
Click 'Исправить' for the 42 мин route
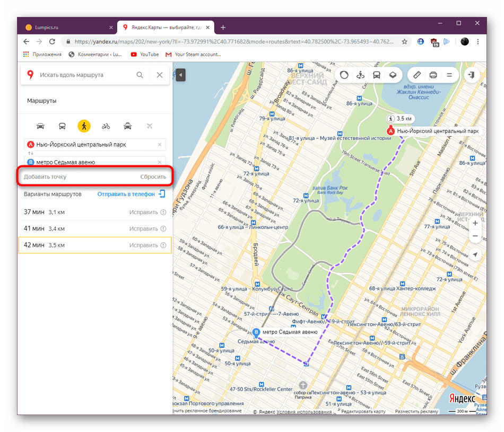[x=147, y=245]
